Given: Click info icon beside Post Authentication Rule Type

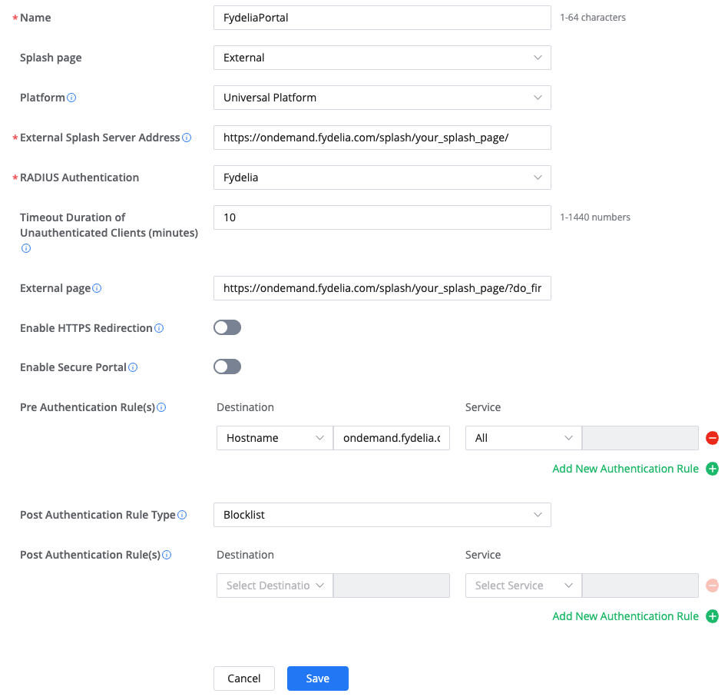Looking at the screenshot, I should (182, 515).
